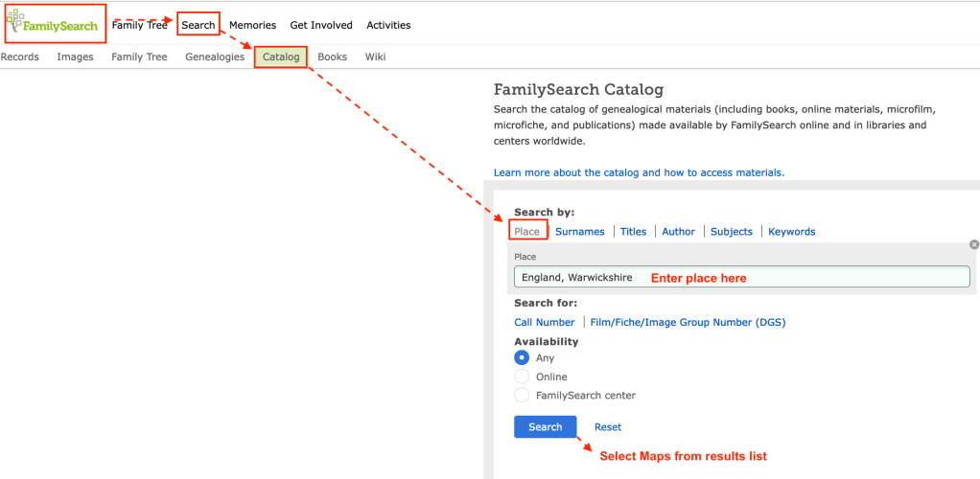Choose the Online availability option

point(522,376)
